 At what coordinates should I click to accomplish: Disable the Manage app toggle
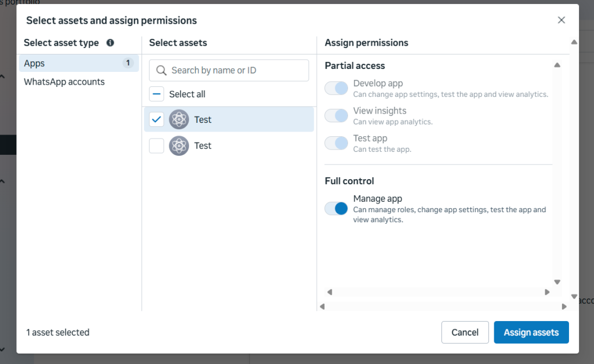336,208
